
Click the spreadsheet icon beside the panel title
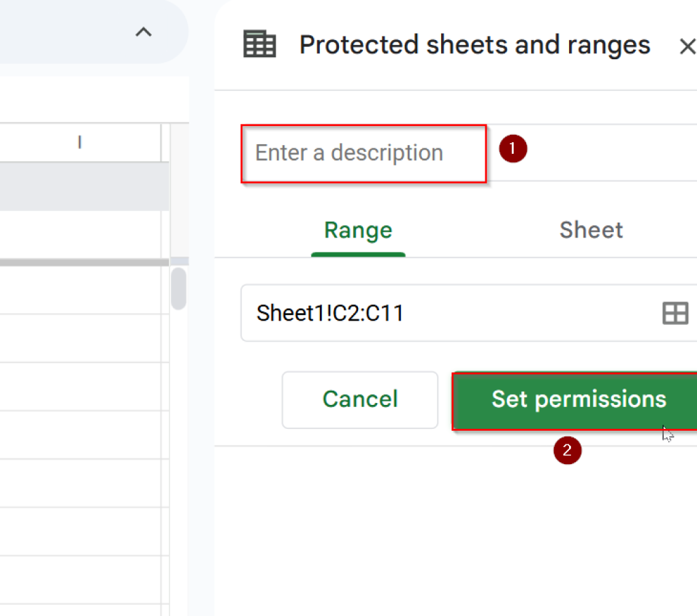pyautogui.click(x=259, y=43)
